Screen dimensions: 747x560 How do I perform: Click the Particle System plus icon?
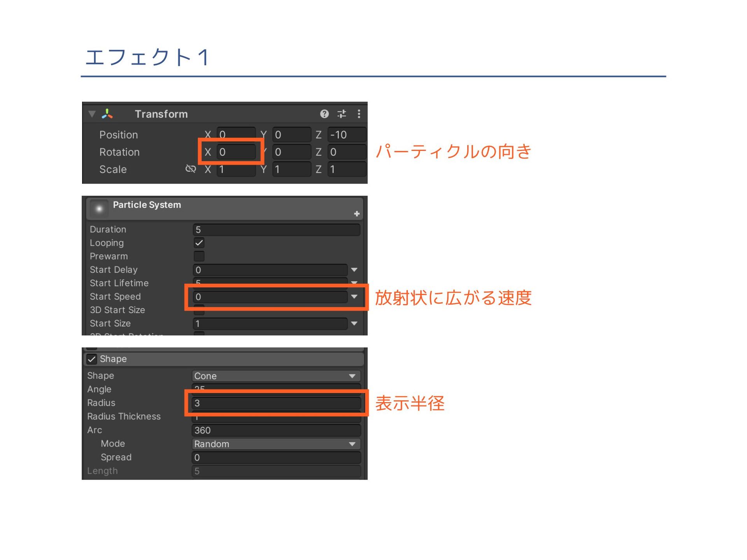coord(356,213)
